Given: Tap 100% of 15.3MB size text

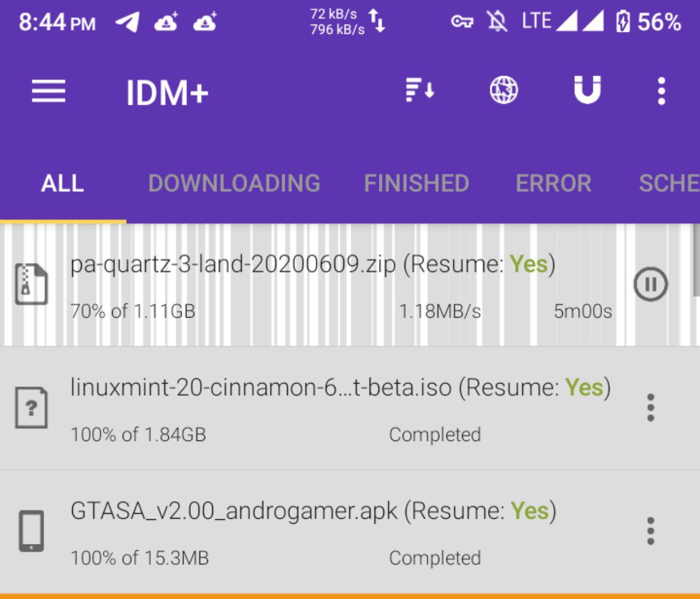Looking at the screenshot, I should click(139, 558).
